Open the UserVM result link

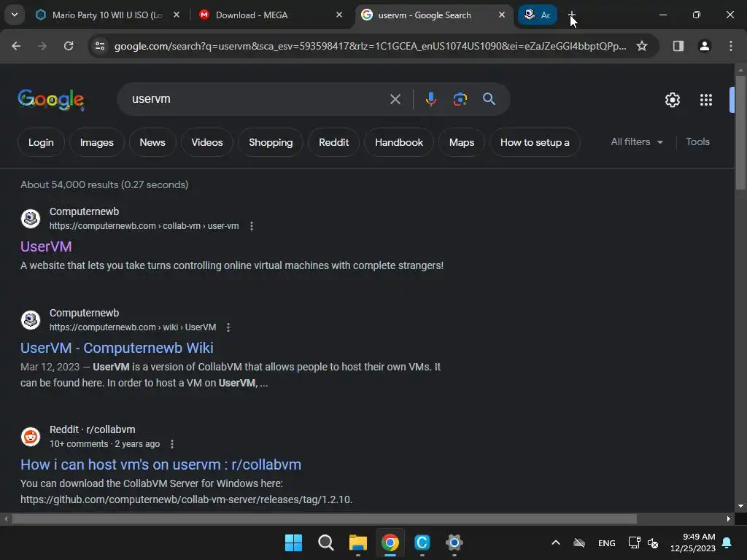click(x=46, y=246)
